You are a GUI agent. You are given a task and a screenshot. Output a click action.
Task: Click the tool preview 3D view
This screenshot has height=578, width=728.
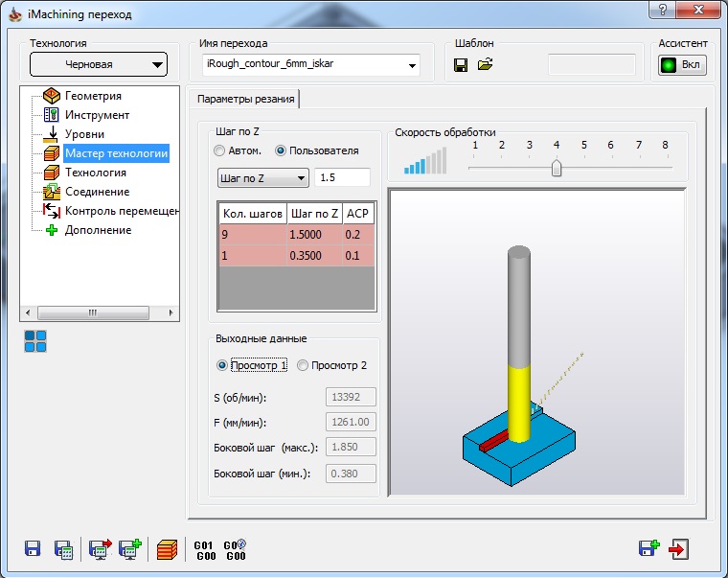[536, 343]
